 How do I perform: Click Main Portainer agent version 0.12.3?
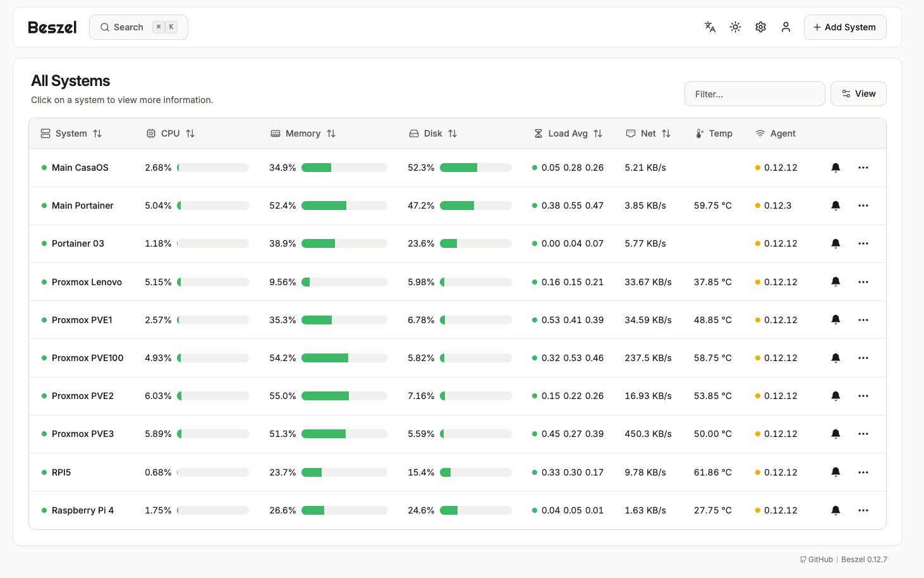click(x=778, y=206)
